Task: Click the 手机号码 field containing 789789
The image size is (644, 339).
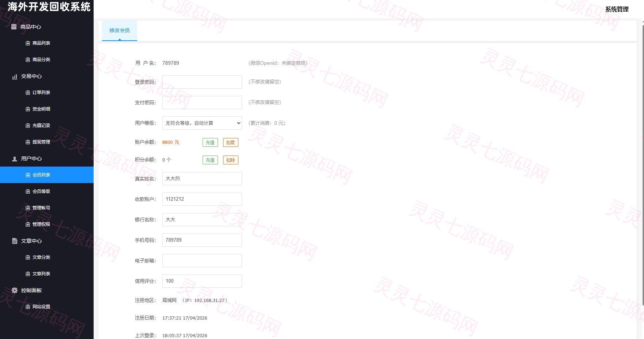Action: tap(202, 240)
